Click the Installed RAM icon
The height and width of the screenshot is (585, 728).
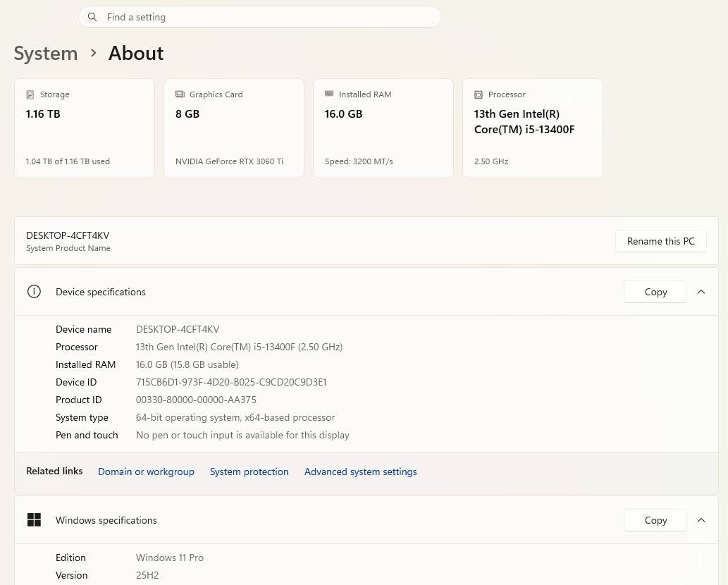pyautogui.click(x=329, y=94)
